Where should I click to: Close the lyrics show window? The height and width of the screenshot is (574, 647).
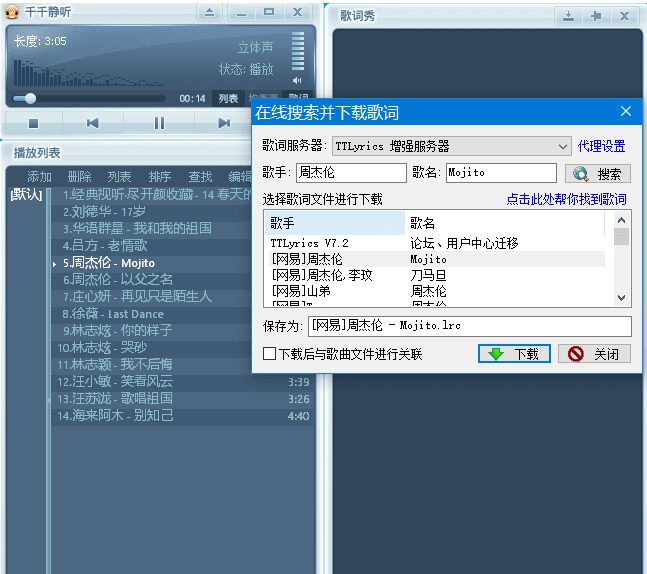pyautogui.click(x=624, y=16)
